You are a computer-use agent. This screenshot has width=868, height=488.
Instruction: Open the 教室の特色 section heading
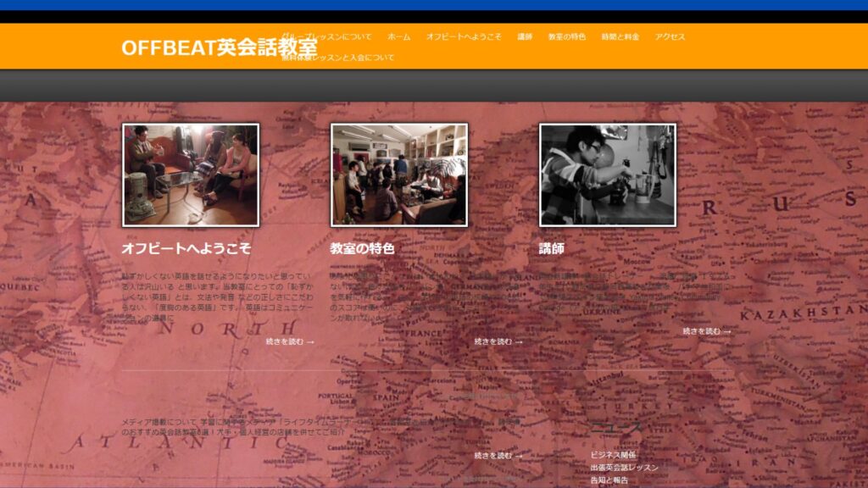[x=362, y=248]
